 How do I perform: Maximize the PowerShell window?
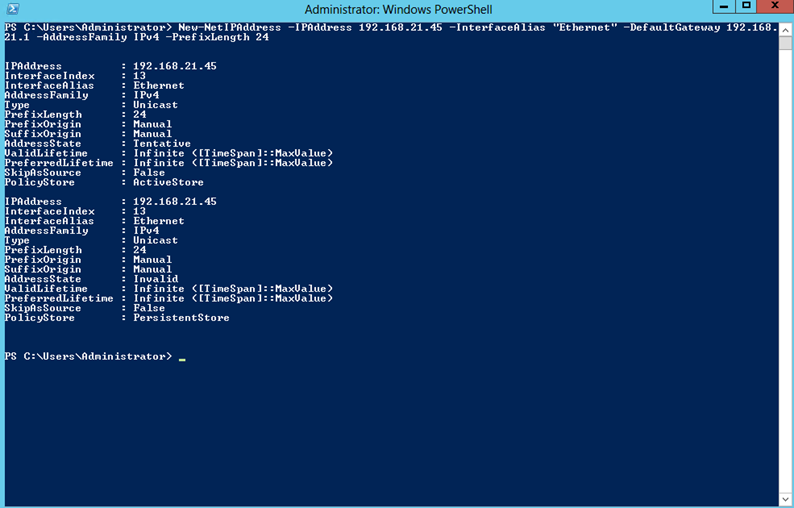746,6
